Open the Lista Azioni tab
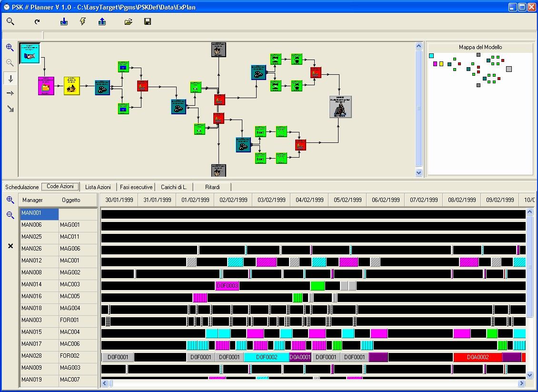This screenshot has width=538, height=392. pyautogui.click(x=98, y=187)
